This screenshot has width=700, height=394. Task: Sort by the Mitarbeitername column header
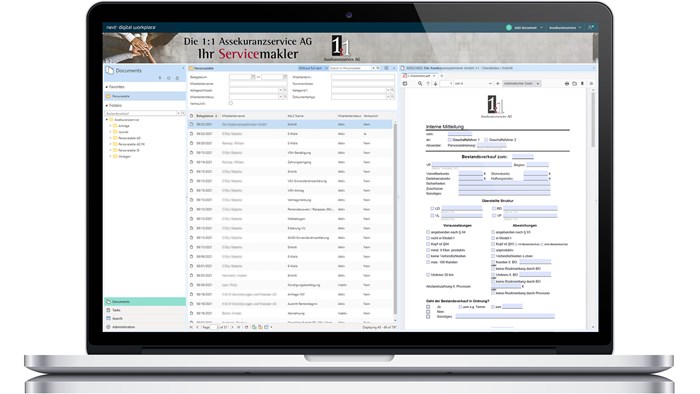tap(233, 116)
